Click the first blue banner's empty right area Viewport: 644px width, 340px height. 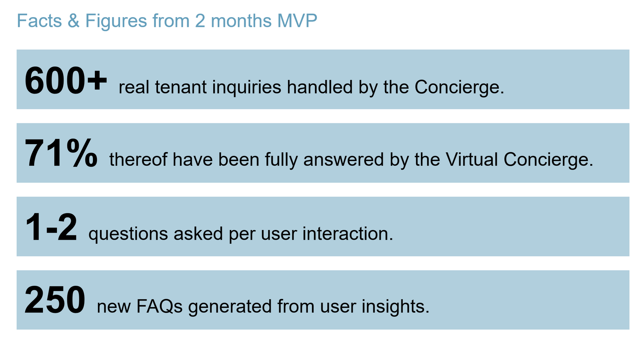(567, 79)
